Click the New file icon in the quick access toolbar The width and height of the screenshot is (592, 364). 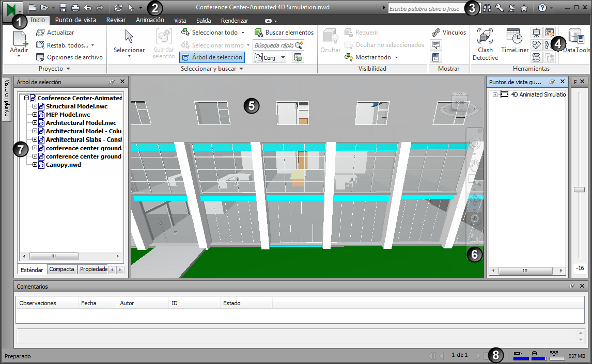(x=33, y=8)
